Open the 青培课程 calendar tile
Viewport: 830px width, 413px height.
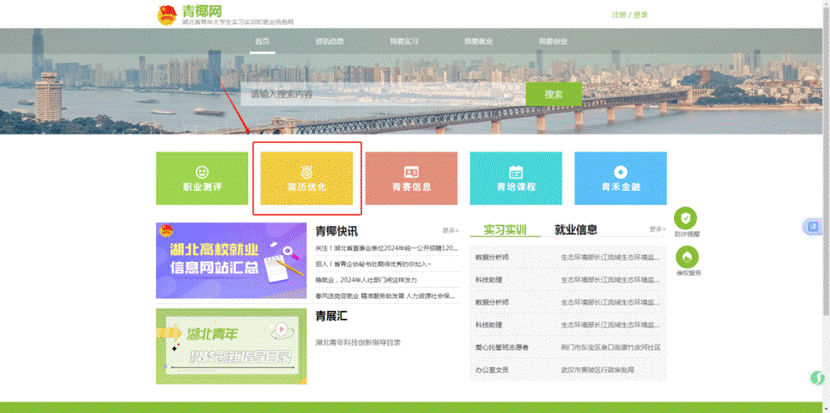click(x=516, y=178)
